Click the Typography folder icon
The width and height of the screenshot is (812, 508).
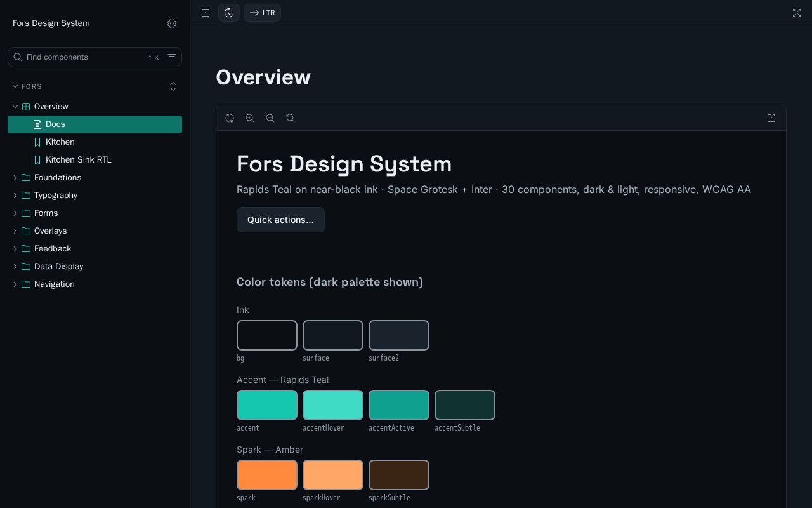coord(26,196)
